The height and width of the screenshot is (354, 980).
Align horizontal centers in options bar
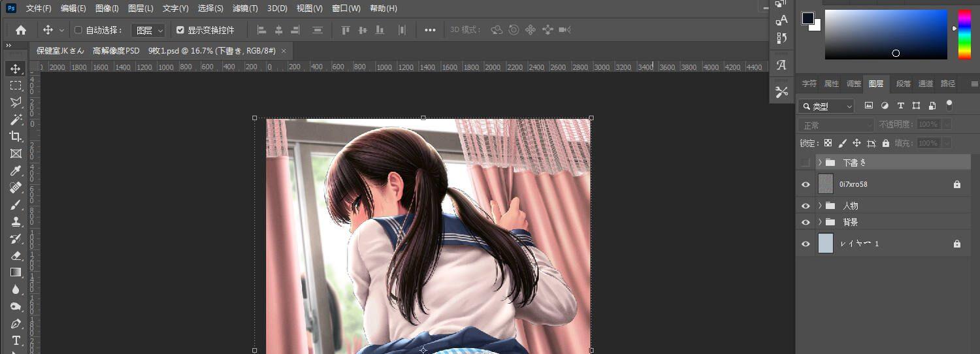(278, 30)
